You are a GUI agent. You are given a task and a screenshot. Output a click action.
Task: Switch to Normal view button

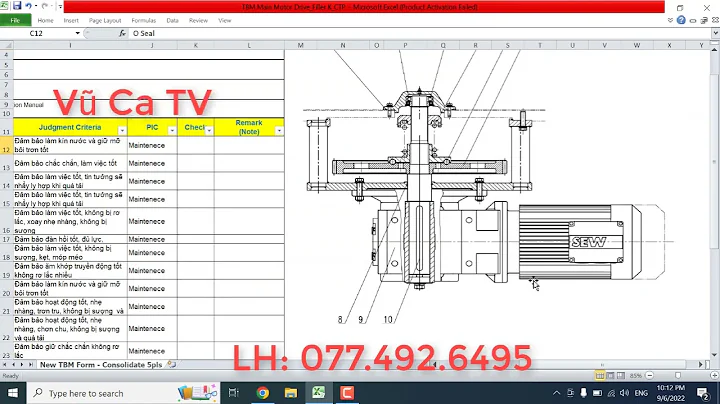coord(600,376)
